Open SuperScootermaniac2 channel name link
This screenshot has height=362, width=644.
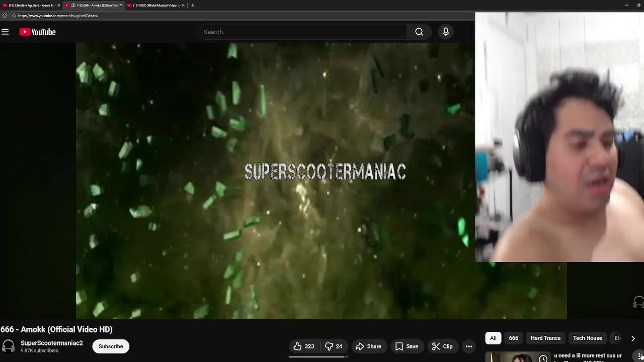52,343
